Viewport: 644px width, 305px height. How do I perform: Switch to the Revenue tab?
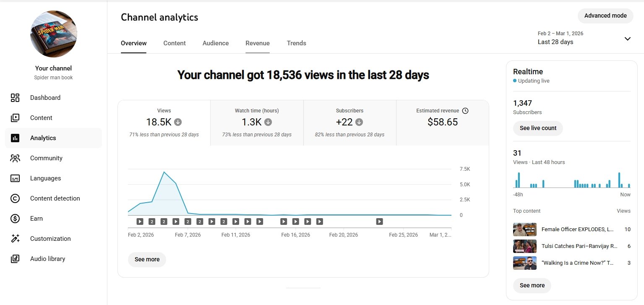pos(257,43)
